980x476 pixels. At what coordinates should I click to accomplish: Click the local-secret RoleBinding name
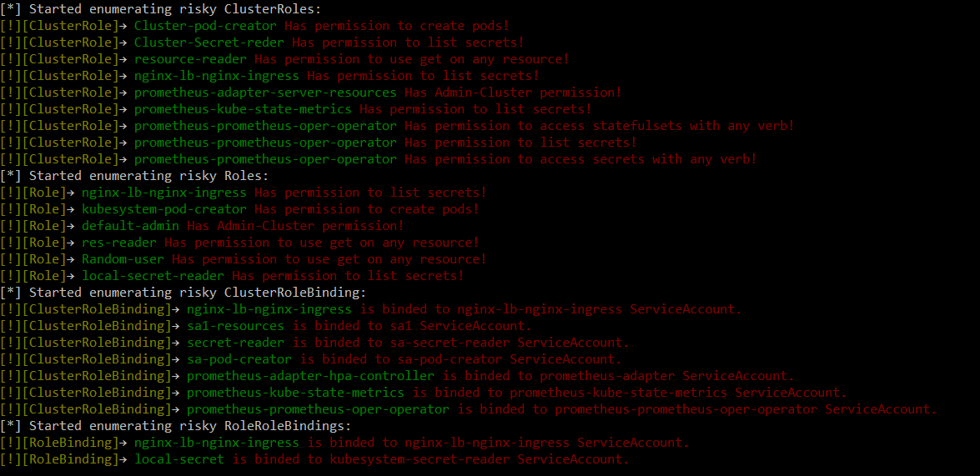coord(179,459)
